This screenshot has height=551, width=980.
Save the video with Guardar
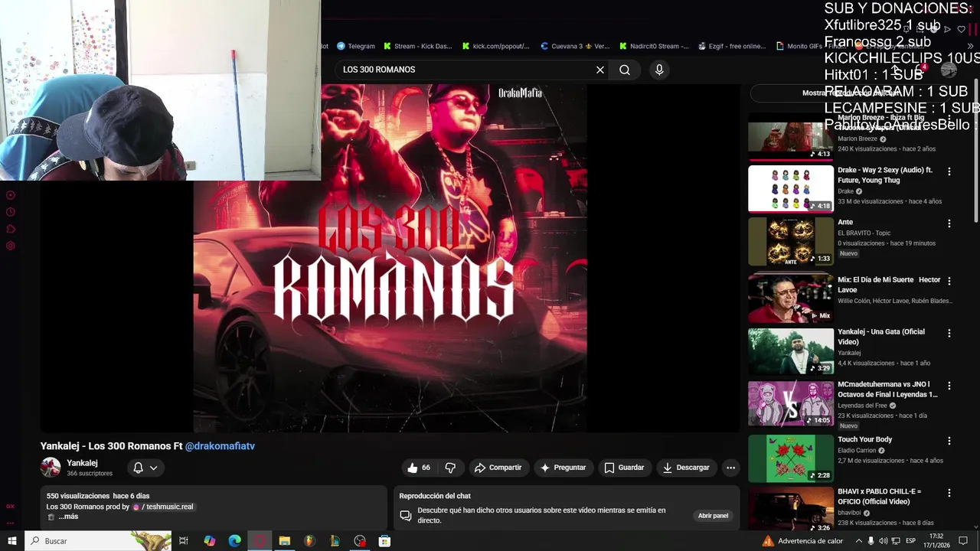(x=624, y=468)
